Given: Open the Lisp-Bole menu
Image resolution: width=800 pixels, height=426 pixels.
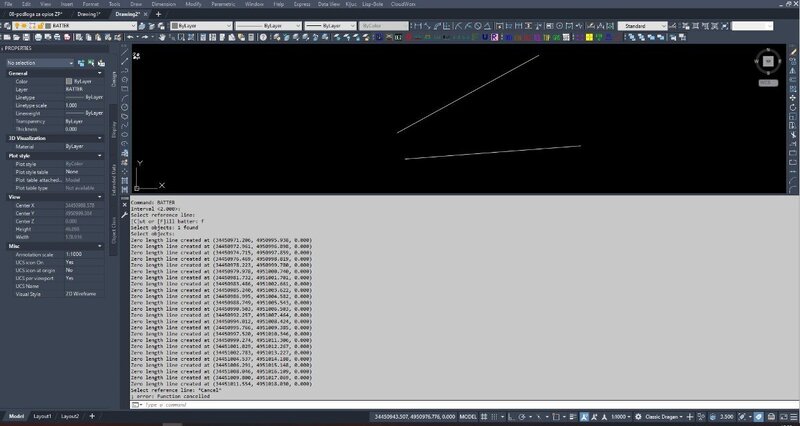Looking at the screenshot, I should click(x=373, y=4).
